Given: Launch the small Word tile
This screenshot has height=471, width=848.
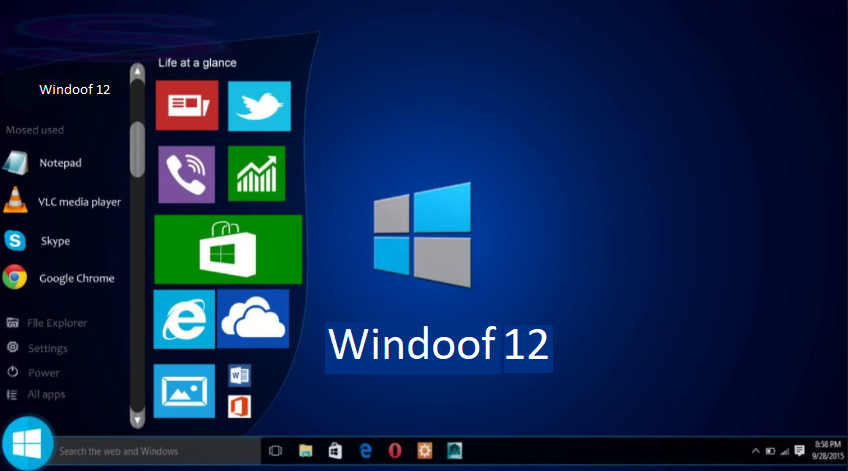Looking at the screenshot, I should coord(240,375).
